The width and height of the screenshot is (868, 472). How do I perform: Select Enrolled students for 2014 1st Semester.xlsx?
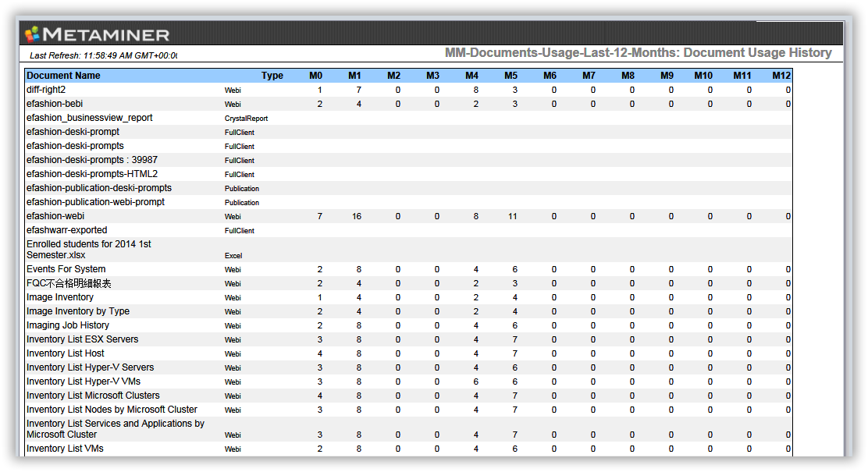click(x=88, y=250)
